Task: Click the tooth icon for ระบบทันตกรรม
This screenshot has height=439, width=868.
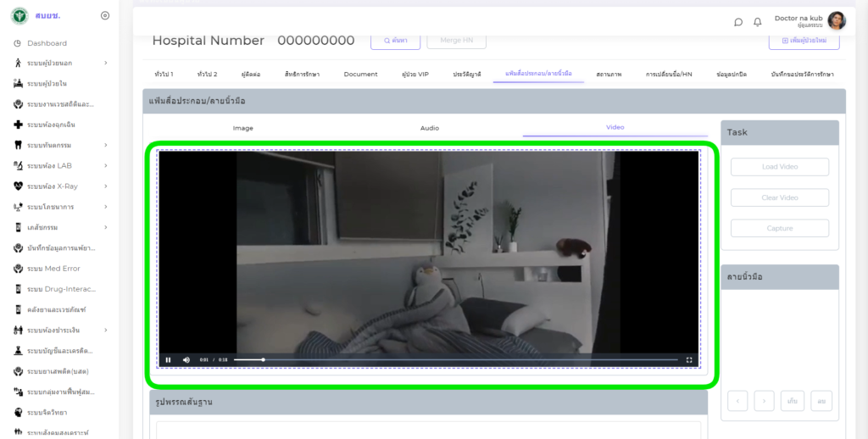Action: pyautogui.click(x=18, y=145)
